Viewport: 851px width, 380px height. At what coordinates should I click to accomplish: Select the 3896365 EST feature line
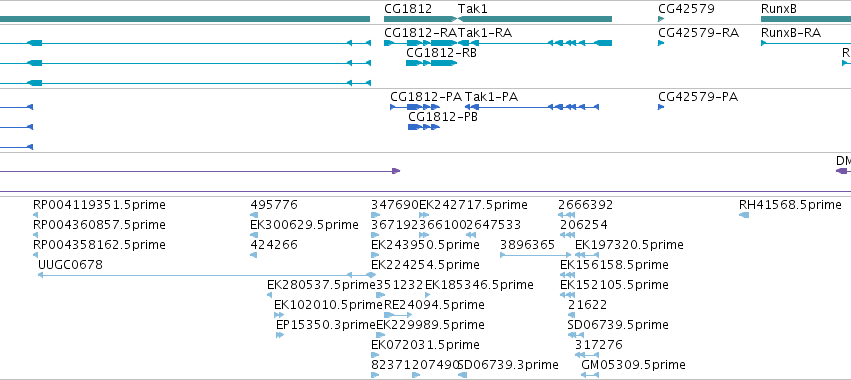coord(536,255)
